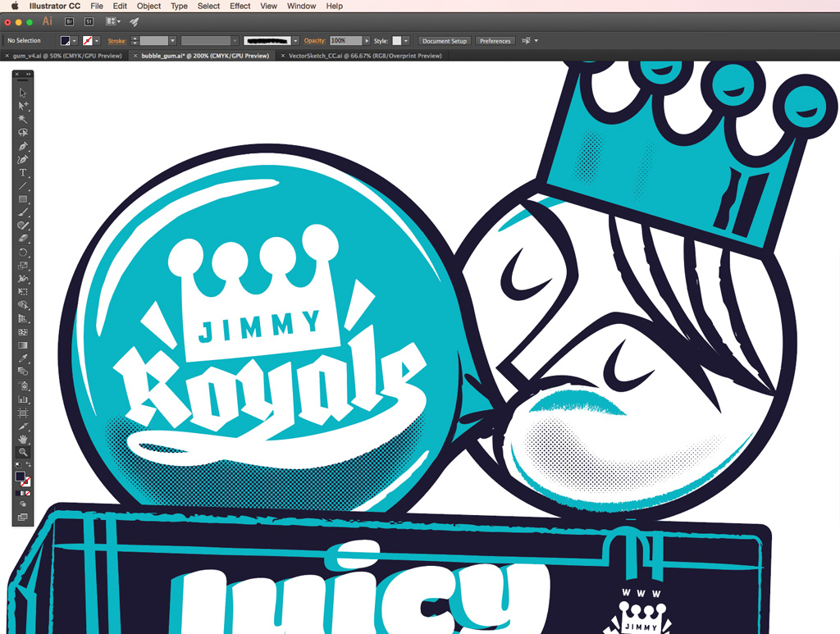
Task: Choose the Magic Wand tool
Action: point(23,119)
